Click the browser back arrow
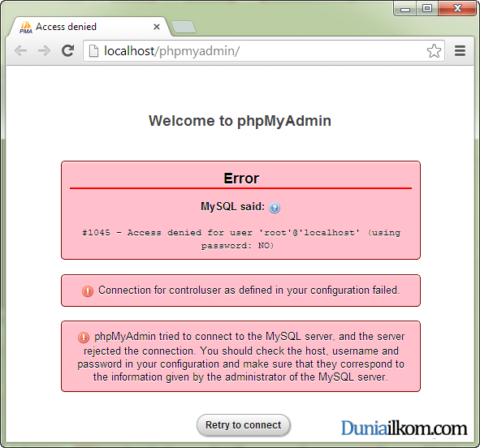480x448 pixels. (21, 51)
